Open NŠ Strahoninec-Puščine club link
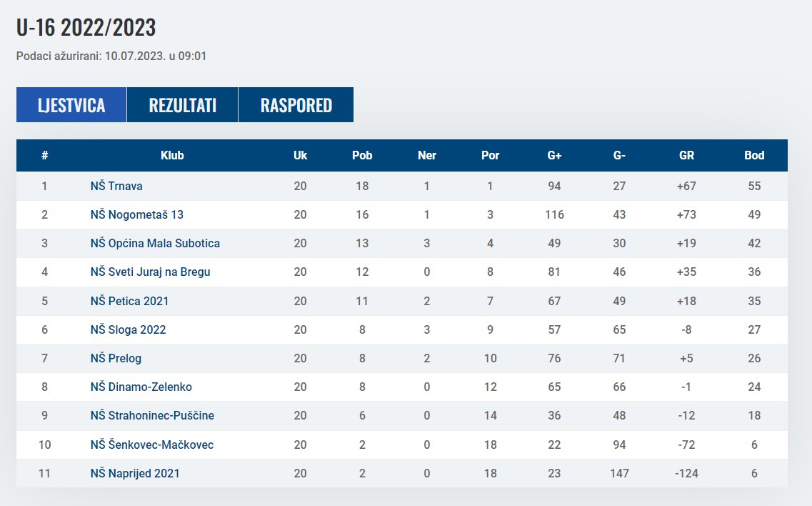Image resolution: width=812 pixels, height=506 pixels. point(152,415)
